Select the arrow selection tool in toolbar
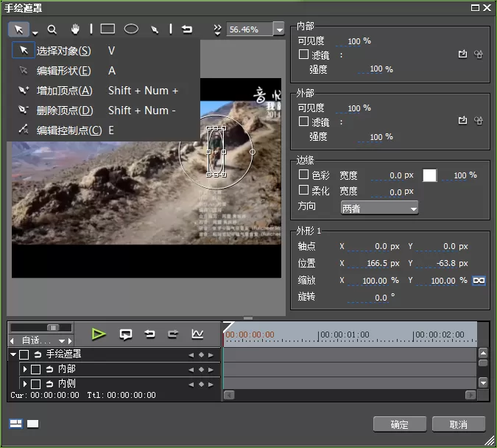 [18, 29]
